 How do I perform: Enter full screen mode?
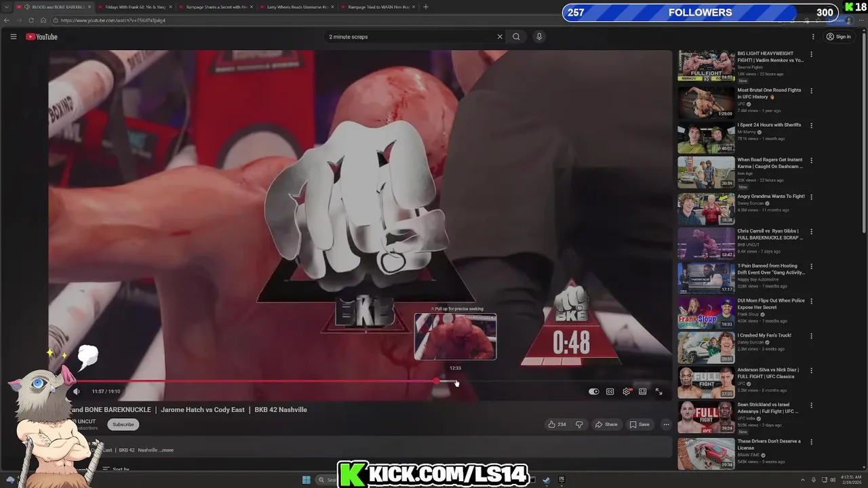[658, 391]
